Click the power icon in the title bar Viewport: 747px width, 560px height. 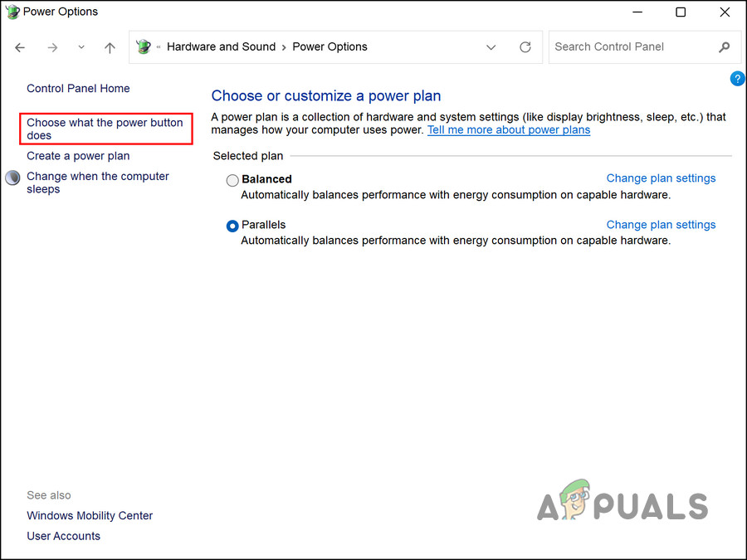[12, 12]
